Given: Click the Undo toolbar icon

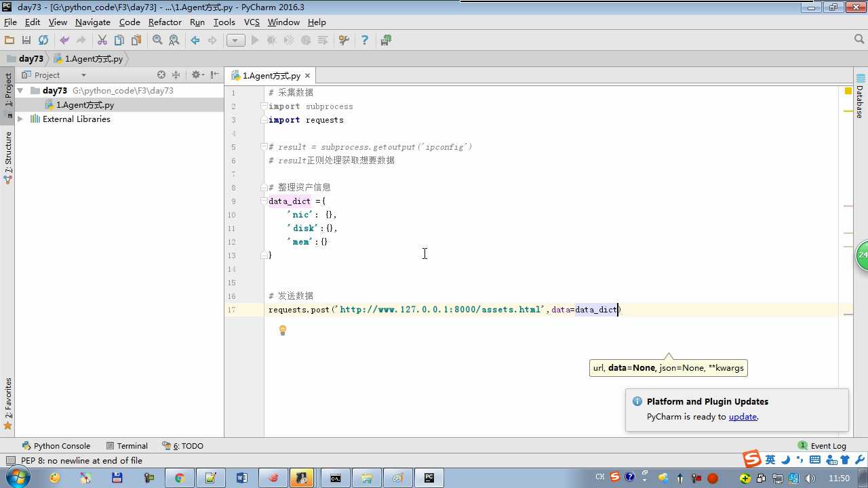Looking at the screenshot, I should pos(64,41).
